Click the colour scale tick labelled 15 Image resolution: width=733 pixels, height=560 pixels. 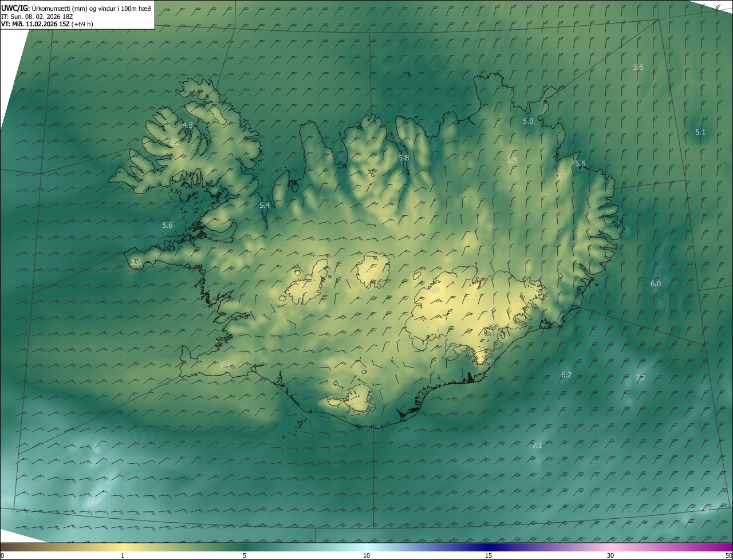488,555
